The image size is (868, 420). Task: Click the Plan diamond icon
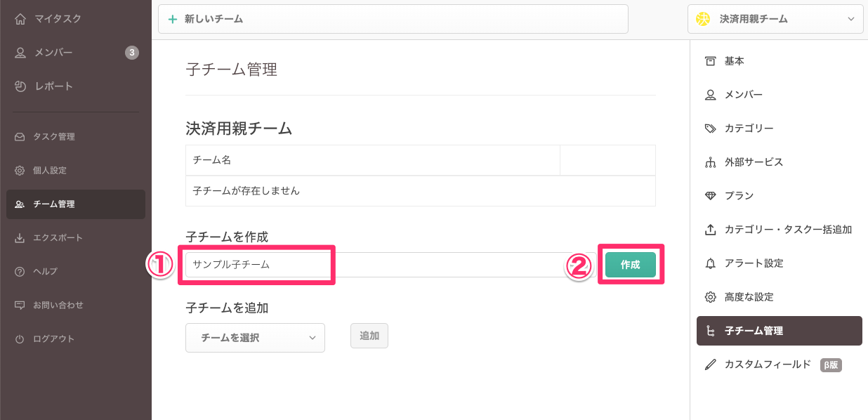click(x=710, y=195)
